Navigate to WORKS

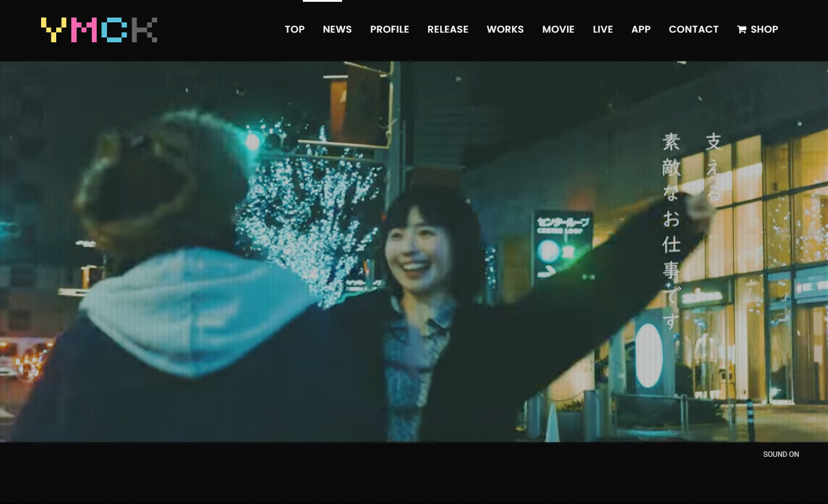[x=505, y=30]
